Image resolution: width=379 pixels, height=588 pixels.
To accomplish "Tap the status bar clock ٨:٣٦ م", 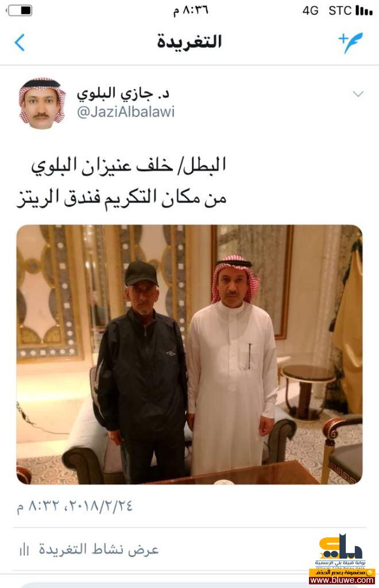I will click(x=191, y=10).
